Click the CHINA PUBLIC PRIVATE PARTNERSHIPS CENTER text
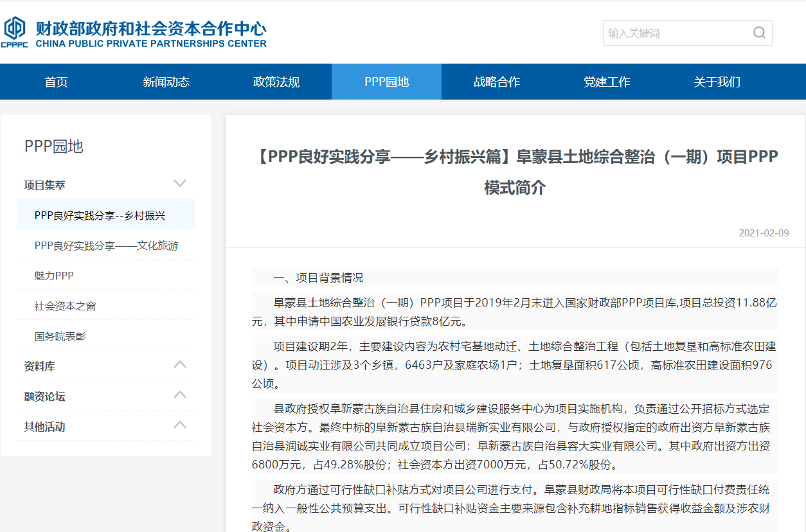 point(151,44)
